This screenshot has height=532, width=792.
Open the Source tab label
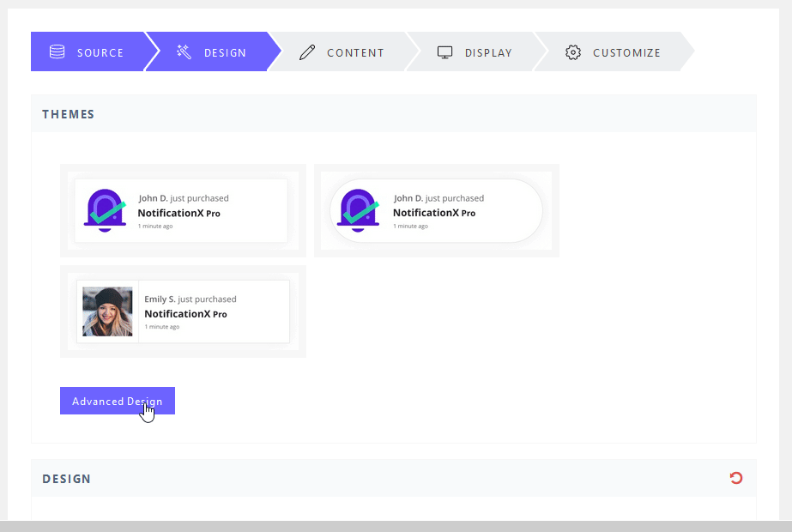click(100, 53)
